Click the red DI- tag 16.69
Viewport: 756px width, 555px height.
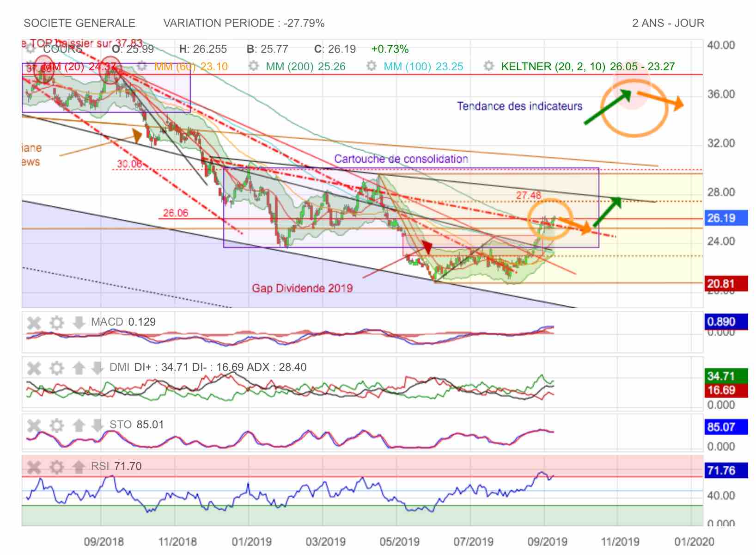point(726,390)
